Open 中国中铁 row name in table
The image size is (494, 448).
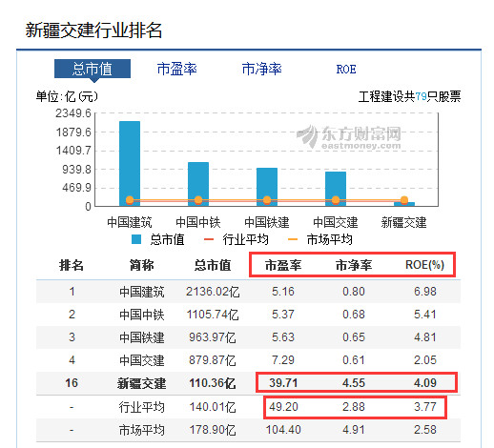[x=142, y=315]
